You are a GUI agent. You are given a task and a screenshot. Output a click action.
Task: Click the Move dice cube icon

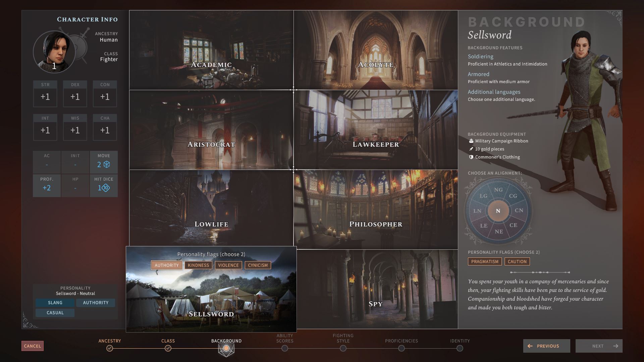(107, 165)
